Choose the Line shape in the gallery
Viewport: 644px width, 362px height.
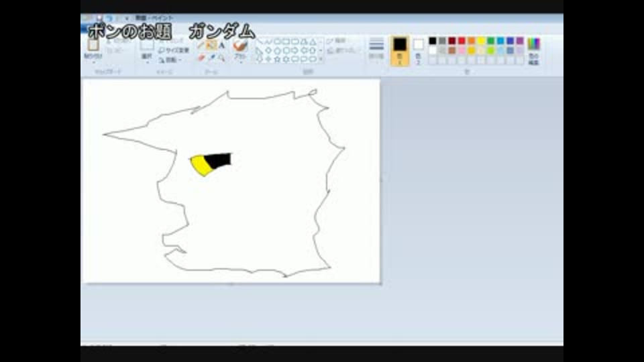pyautogui.click(x=260, y=42)
